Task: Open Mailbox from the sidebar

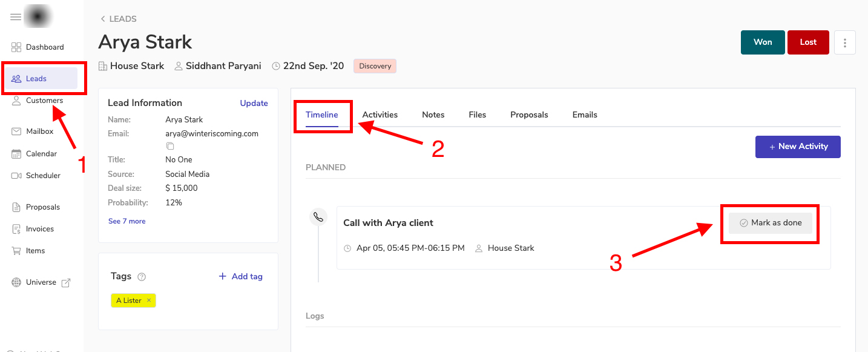Action: pos(39,131)
